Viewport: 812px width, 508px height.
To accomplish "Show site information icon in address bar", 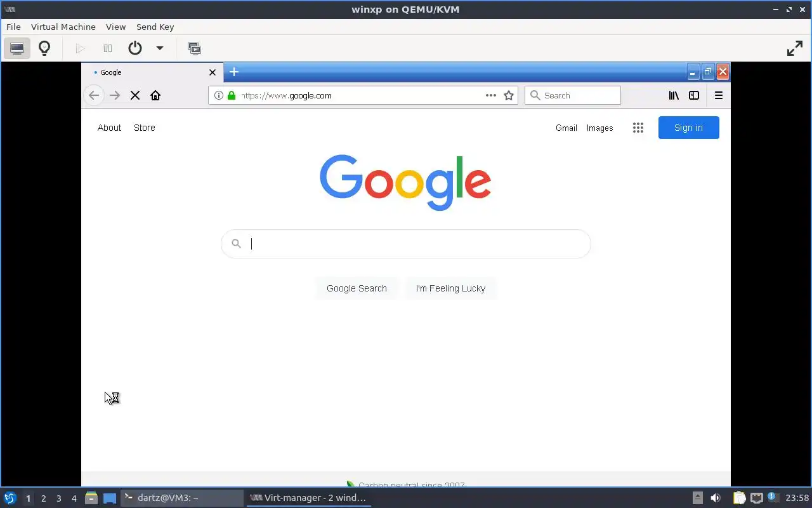I will point(219,95).
